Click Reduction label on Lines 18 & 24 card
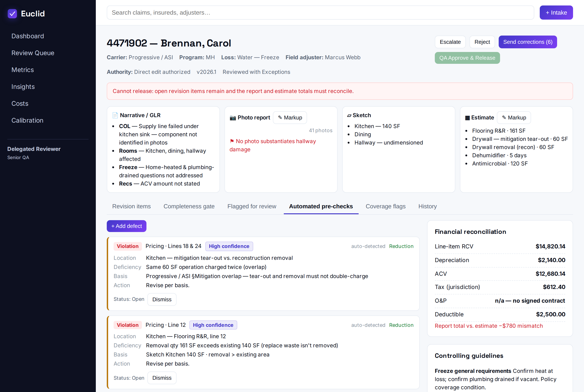Image resolution: width=584 pixels, height=392 pixels. pos(401,246)
